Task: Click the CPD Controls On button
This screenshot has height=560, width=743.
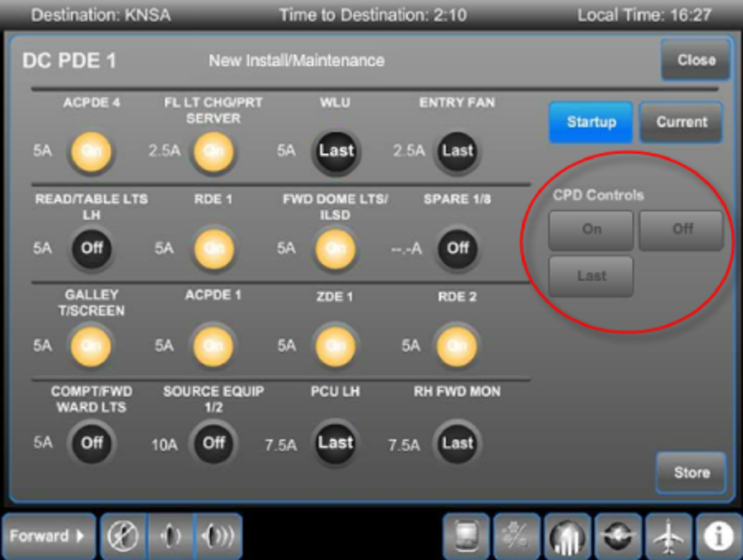Action: pyautogui.click(x=591, y=230)
